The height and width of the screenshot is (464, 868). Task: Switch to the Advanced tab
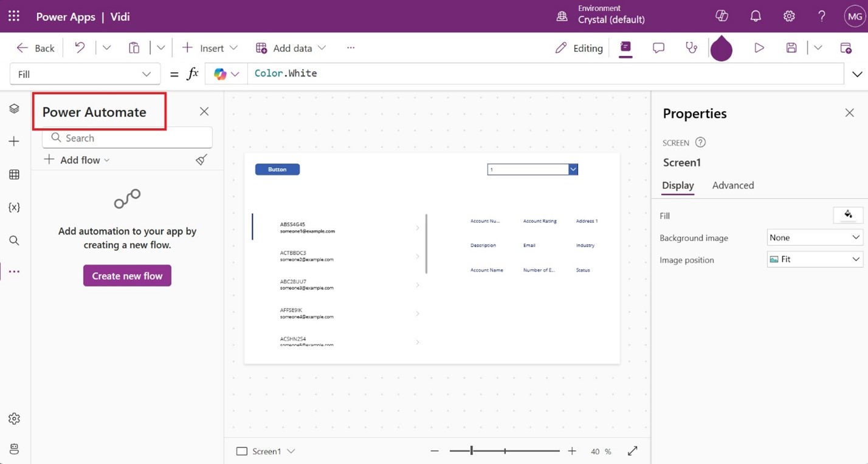732,185
